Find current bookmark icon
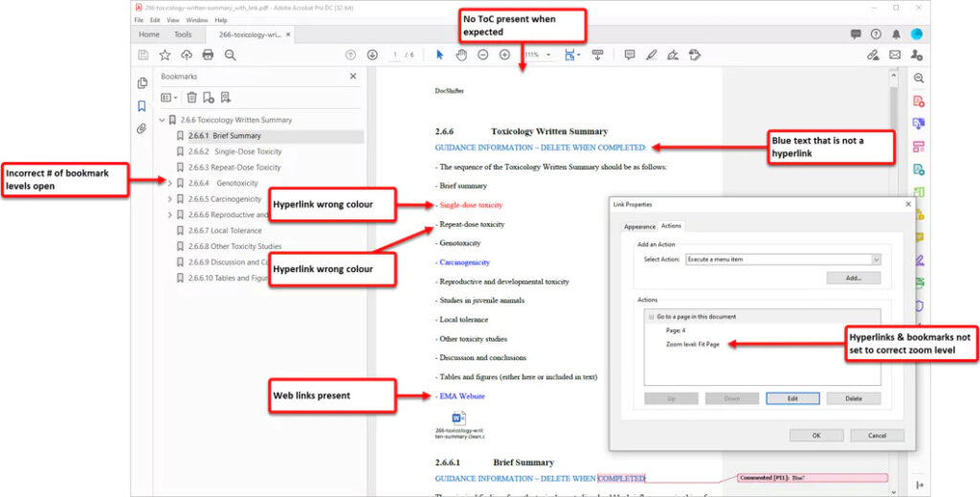Viewport: 980px width, 497px height. pyautogui.click(x=226, y=98)
